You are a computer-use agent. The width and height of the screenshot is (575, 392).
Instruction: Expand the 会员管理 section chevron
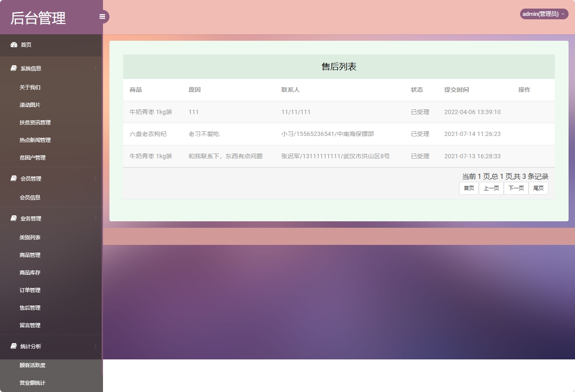click(95, 179)
